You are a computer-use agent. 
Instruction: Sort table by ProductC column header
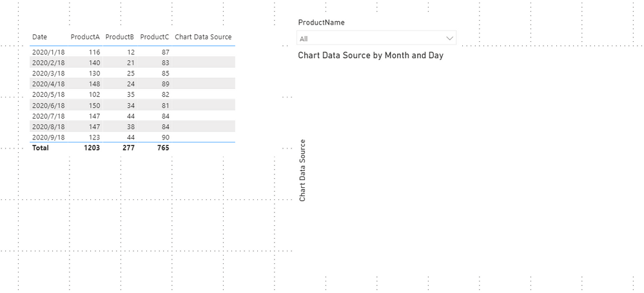(155, 37)
